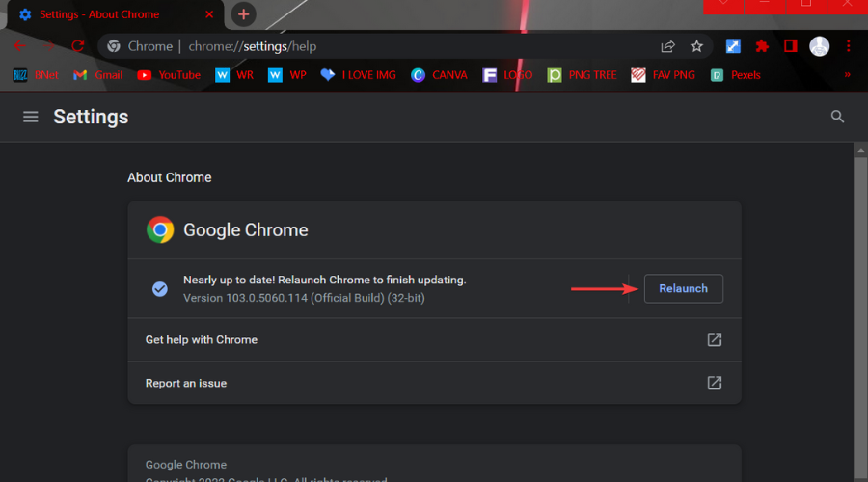Click the page vertical scrollbar

tap(860, 320)
